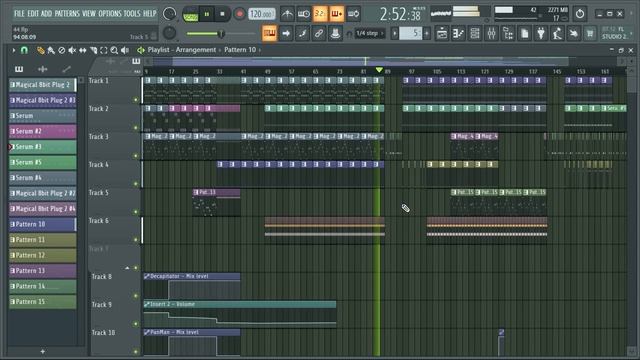Select the Mute tool in Playlist
Viewport: 640px width, 360px height.
pos(72,50)
